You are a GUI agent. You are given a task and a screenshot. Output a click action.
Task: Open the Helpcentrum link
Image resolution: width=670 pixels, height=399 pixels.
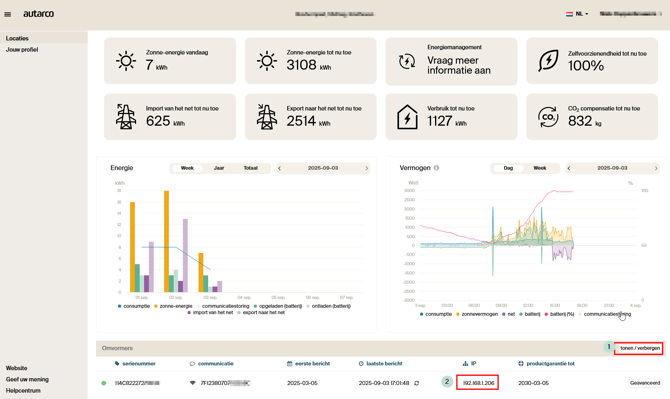pyautogui.click(x=23, y=390)
